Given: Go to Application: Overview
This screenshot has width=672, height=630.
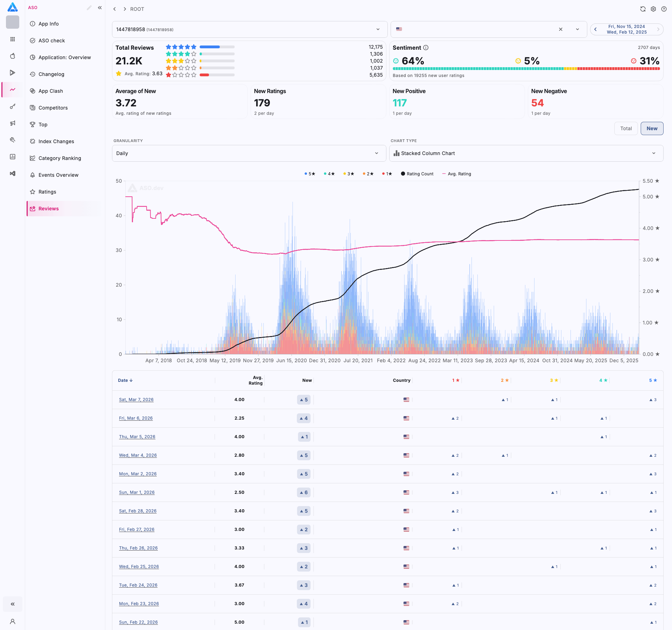Looking at the screenshot, I should click(65, 57).
